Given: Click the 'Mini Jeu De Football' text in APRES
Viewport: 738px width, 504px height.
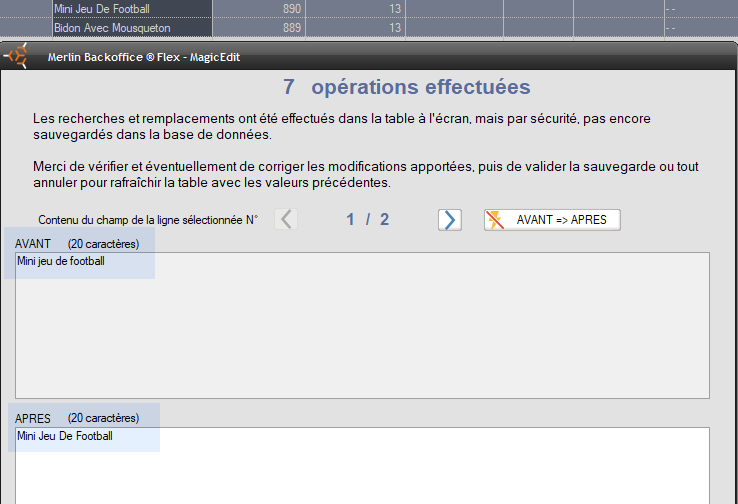Looking at the screenshot, I should pyautogui.click(x=65, y=437).
